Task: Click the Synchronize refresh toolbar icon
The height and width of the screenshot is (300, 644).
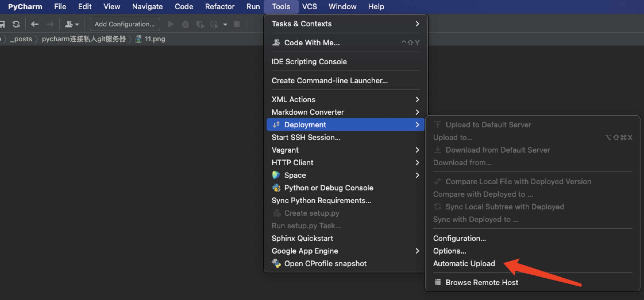Action: point(16,24)
